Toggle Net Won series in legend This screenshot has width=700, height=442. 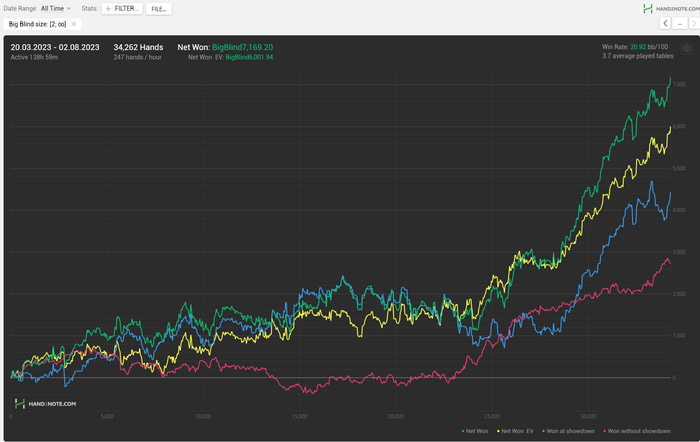click(x=475, y=431)
